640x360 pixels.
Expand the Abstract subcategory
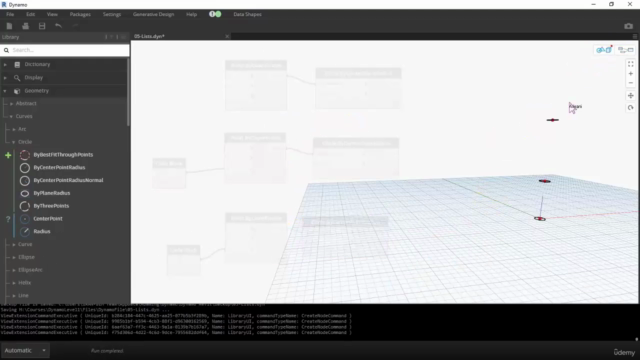point(11,104)
